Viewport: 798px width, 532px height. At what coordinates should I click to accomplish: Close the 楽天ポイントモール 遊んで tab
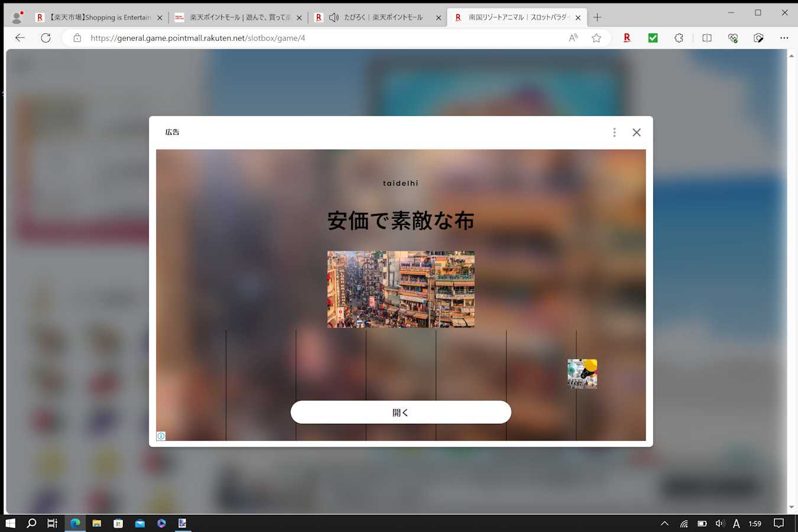pos(299,18)
